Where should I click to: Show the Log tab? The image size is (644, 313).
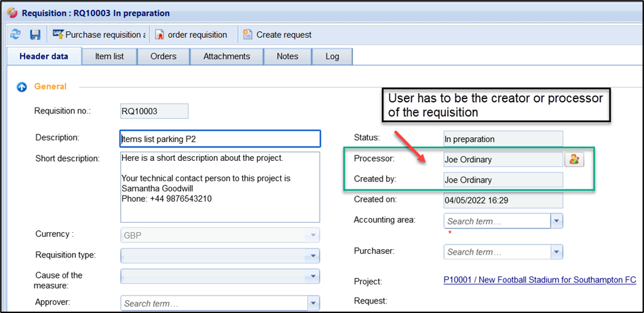[x=332, y=56]
